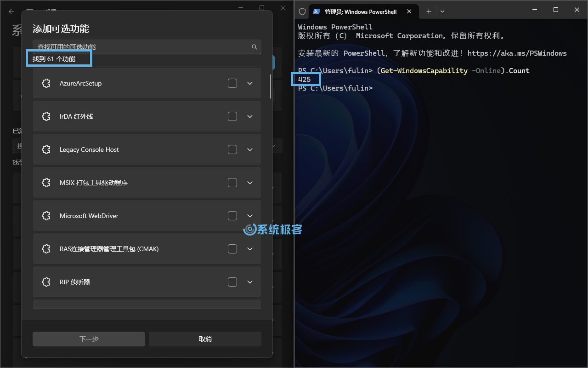Screen dimensions: 588x368
Task: Open the https://aka.ms/PSWindows link in PowerShell
Action: coord(517,53)
